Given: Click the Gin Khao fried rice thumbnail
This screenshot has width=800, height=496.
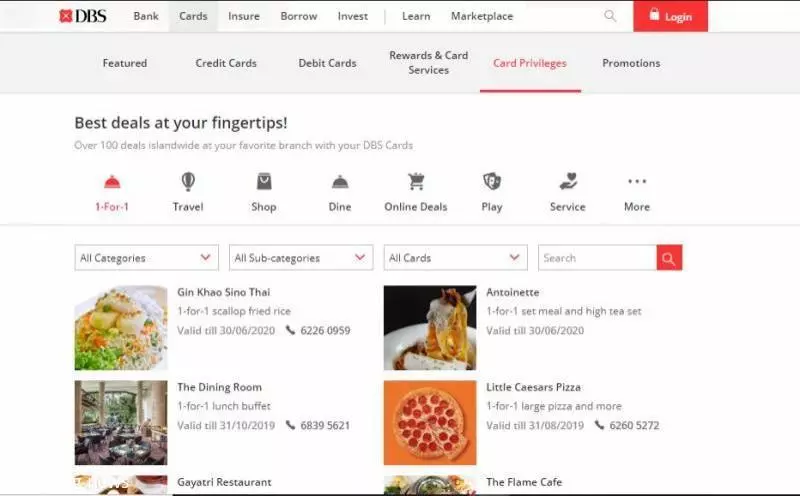Looking at the screenshot, I should [x=121, y=328].
